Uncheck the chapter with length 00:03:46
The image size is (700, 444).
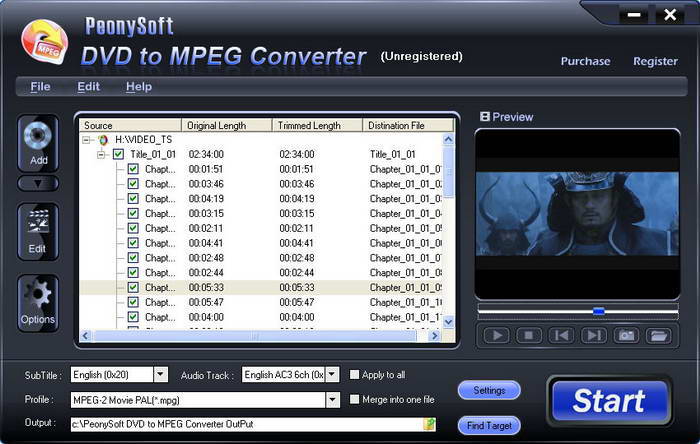(133, 184)
